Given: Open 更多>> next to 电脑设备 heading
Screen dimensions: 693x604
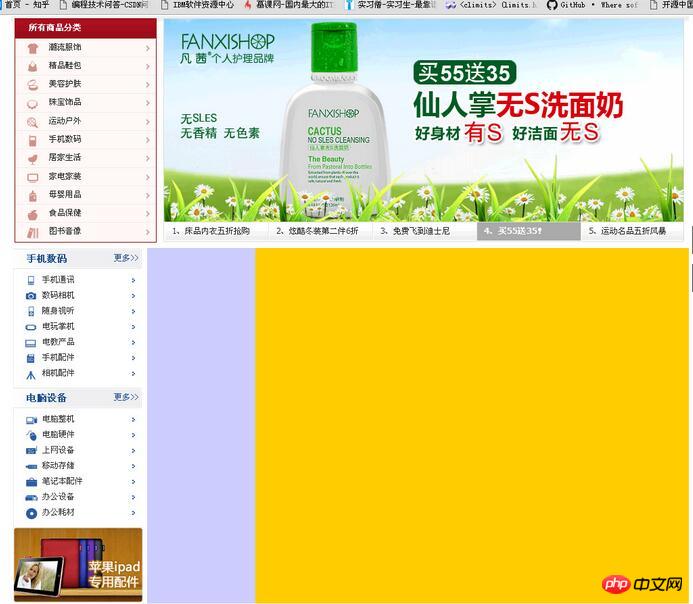Looking at the screenshot, I should (126, 397).
